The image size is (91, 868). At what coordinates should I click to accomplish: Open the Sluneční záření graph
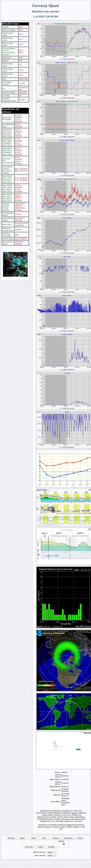coord(63,352)
